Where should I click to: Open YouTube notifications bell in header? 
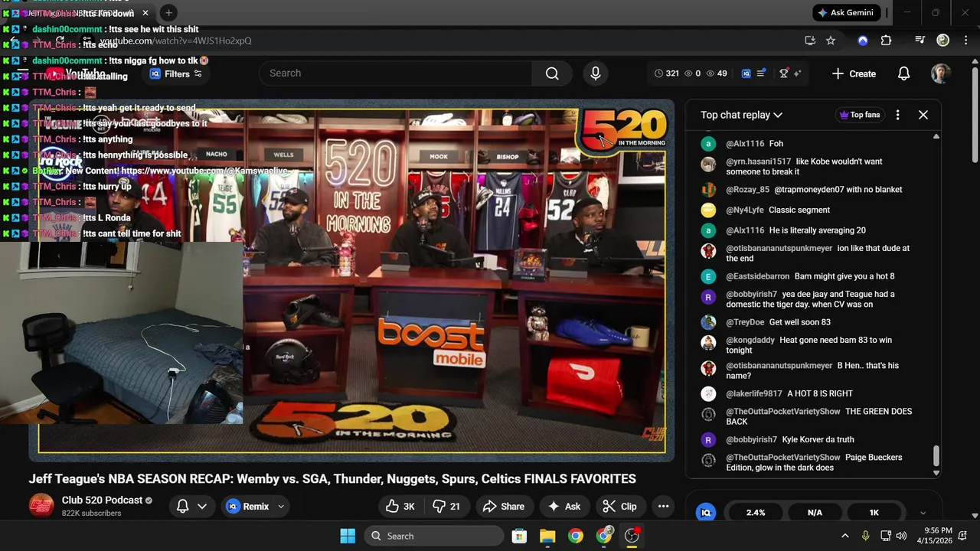903,73
